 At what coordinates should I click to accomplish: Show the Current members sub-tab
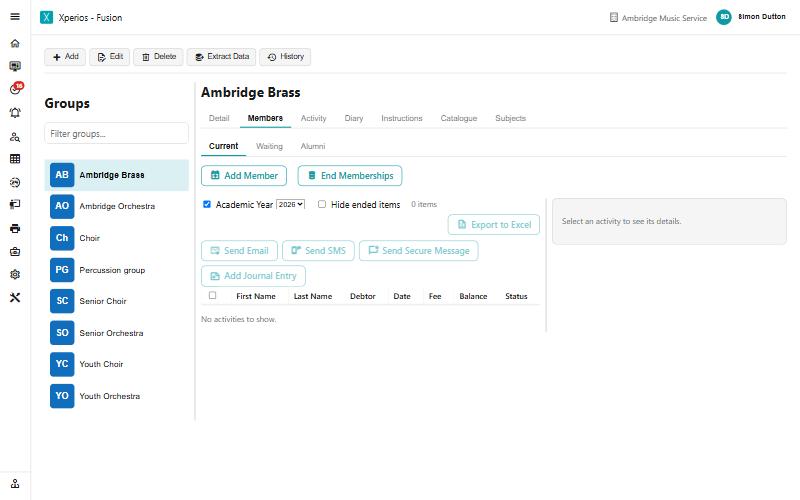[223, 146]
